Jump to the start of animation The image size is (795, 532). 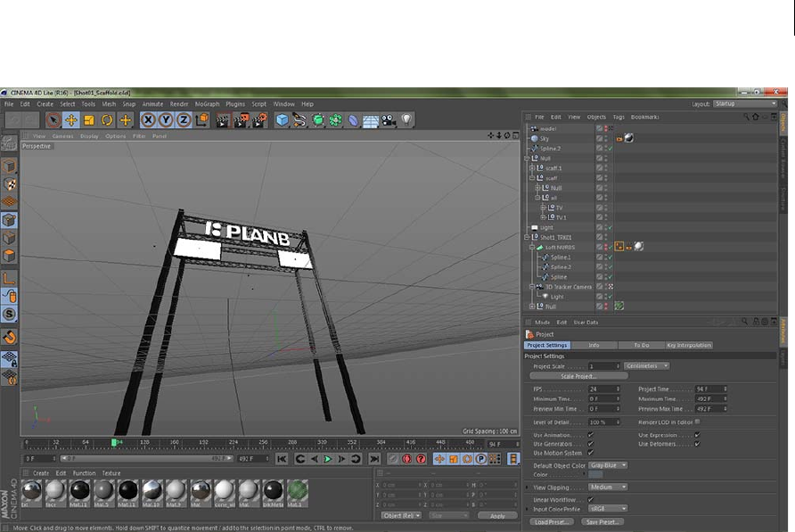click(x=282, y=459)
